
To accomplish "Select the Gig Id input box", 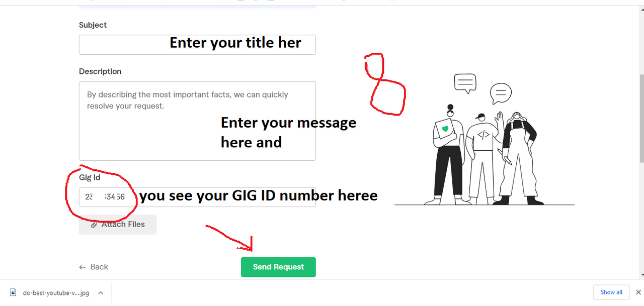I will tap(197, 197).
